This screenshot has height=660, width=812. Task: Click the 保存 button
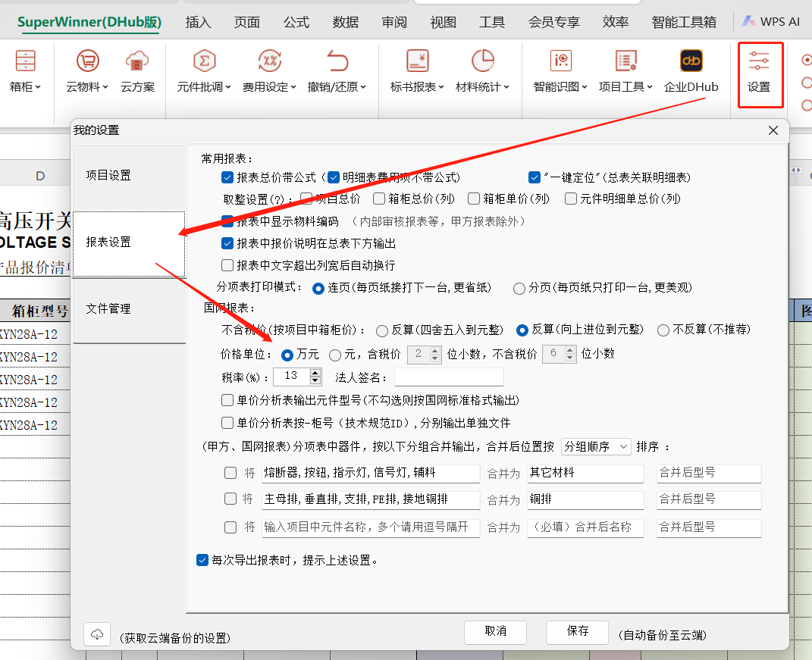click(x=578, y=632)
